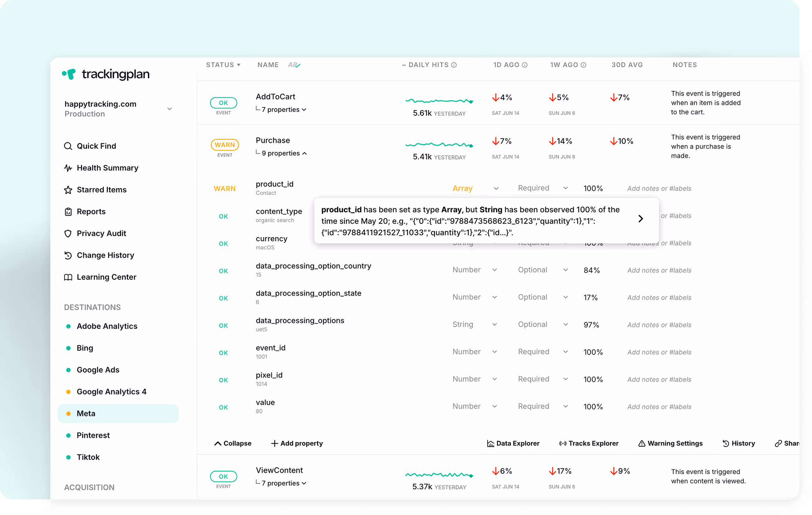The height and width of the screenshot is (515, 812).
Task: Click the Warning Settings triangle icon
Action: click(642, 443)
